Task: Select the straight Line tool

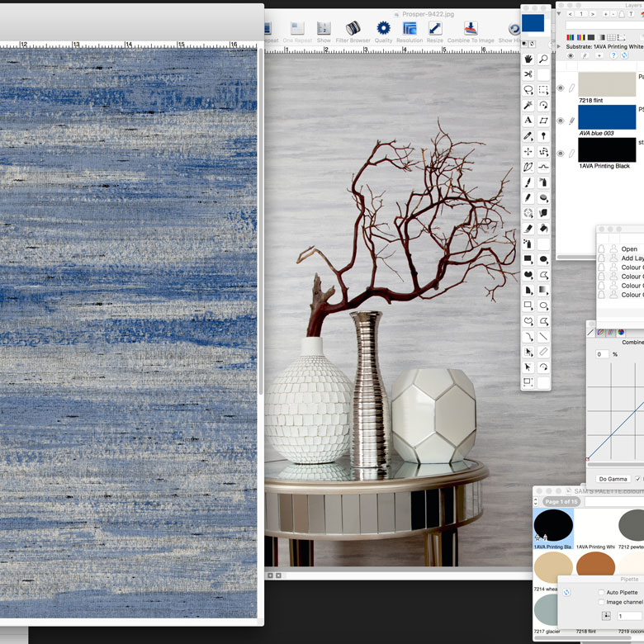Action: coord(543,337)
